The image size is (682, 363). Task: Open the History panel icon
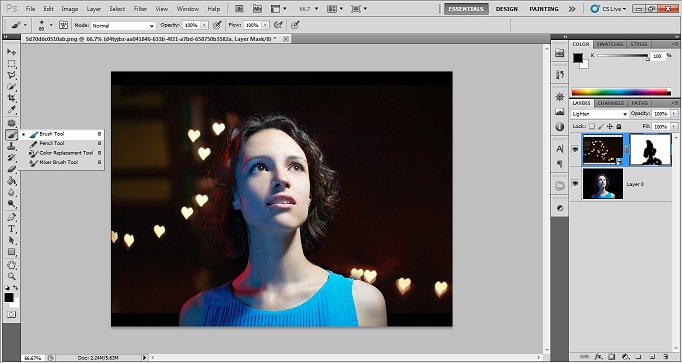[x=560, y=74]
